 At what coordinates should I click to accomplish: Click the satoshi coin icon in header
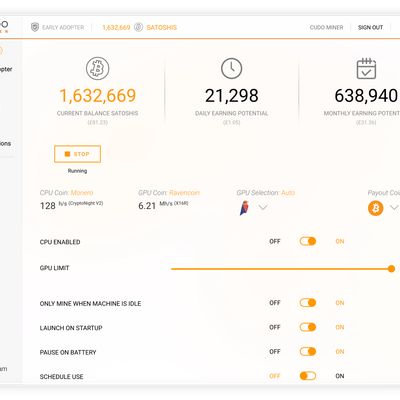138,27
